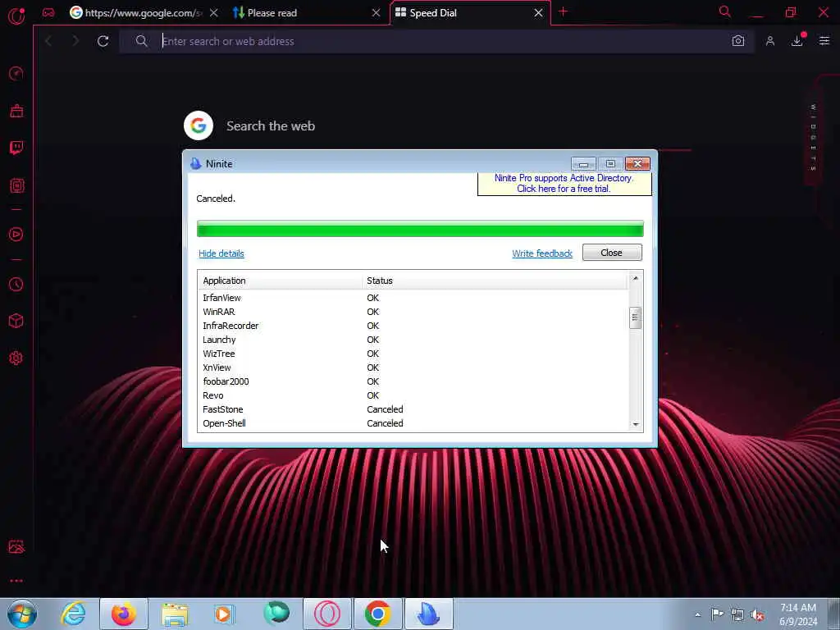
Task: Click the Search the web field
Action: [271, 126]
